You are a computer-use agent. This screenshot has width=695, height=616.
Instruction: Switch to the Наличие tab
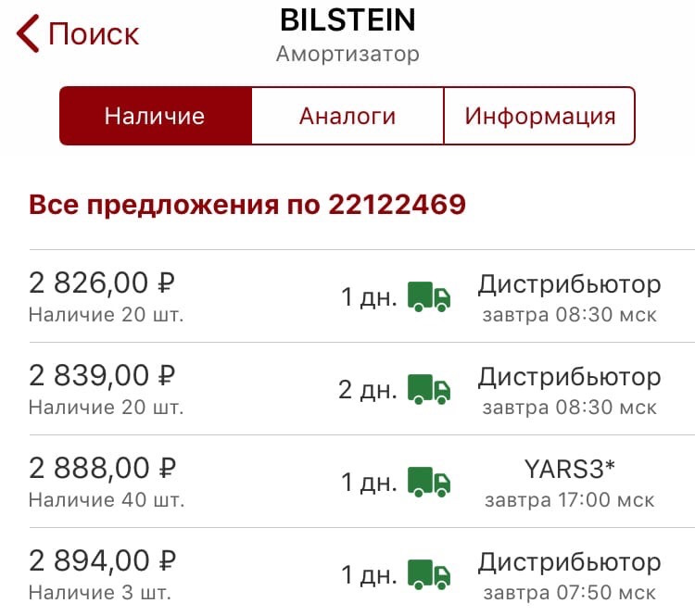[x=156, y=116]
